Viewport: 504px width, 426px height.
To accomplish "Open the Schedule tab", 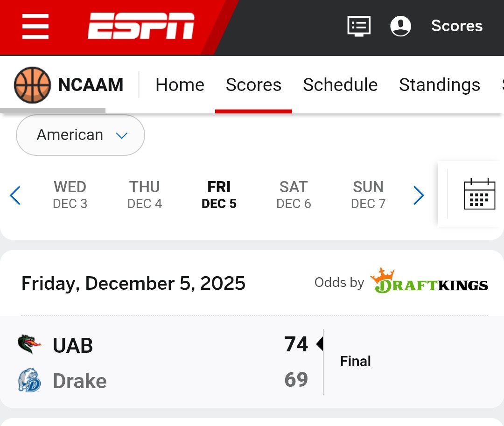I will point(340,85).
